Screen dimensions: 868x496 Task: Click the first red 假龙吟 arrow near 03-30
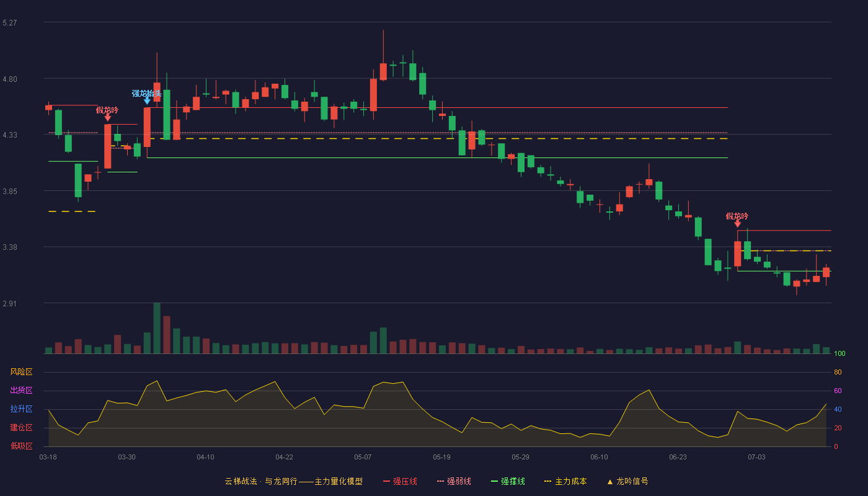click(107, 117)
